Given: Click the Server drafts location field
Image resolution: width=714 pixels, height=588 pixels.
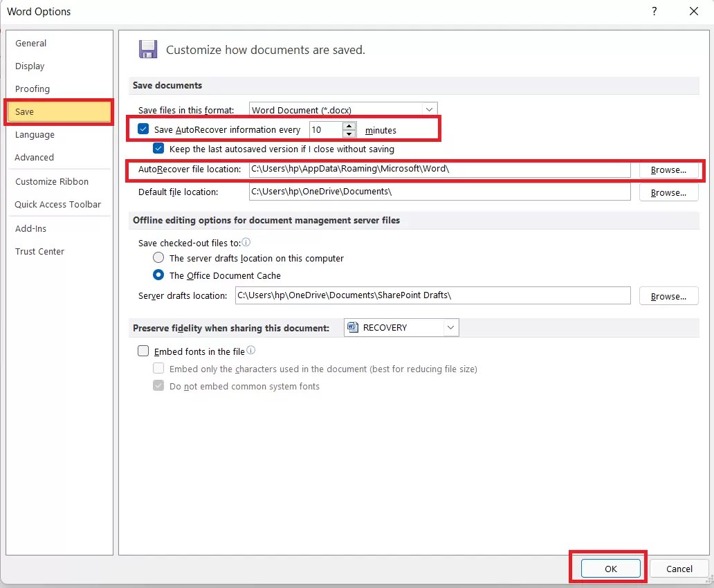Looking at the screenshot, I should pos(433,295).
